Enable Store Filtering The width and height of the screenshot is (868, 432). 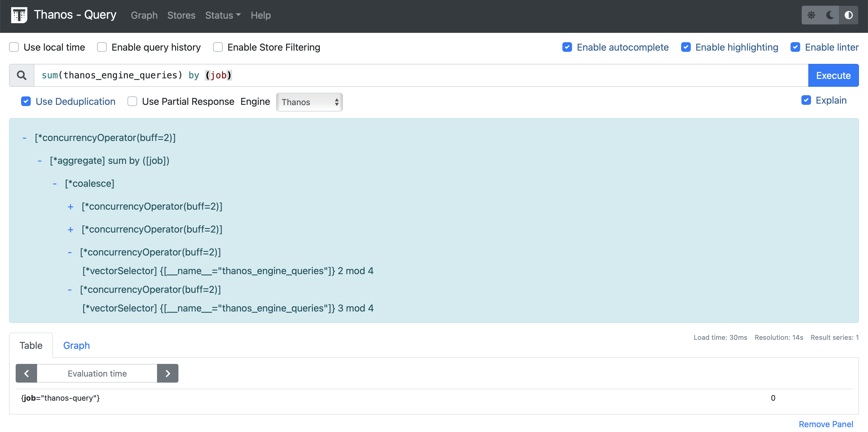(218, 47)
